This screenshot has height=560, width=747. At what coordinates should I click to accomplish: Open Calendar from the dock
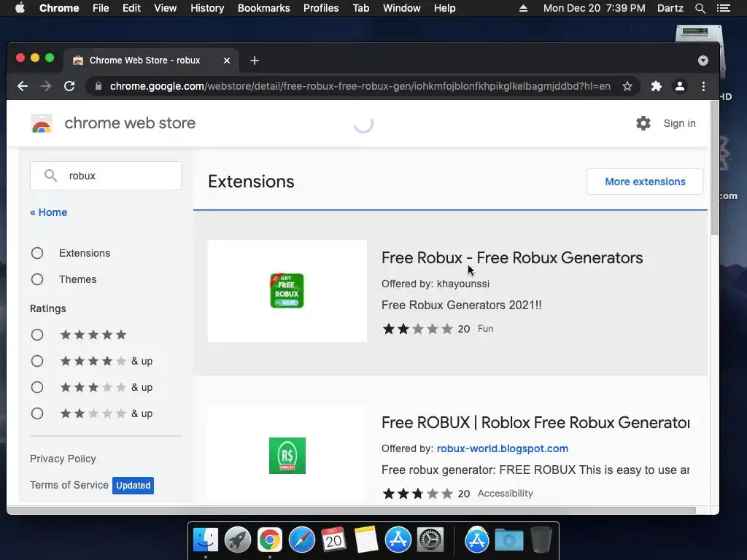point(333,540)
